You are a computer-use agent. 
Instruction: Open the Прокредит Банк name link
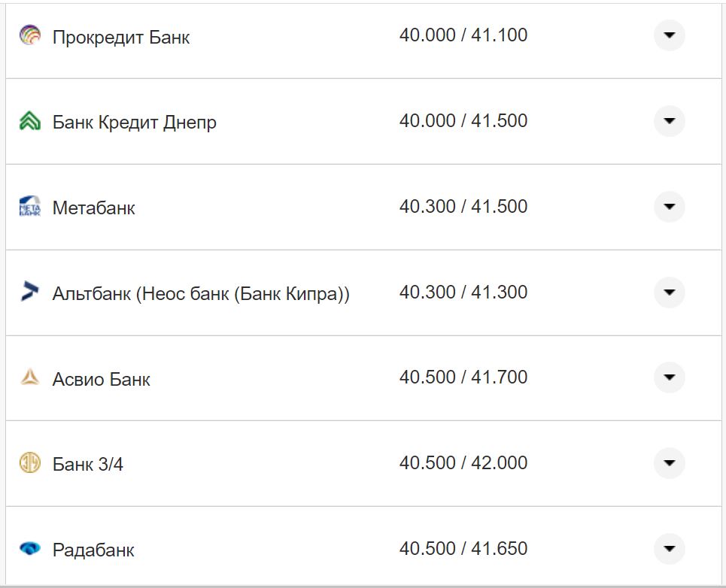coord(121,37)
